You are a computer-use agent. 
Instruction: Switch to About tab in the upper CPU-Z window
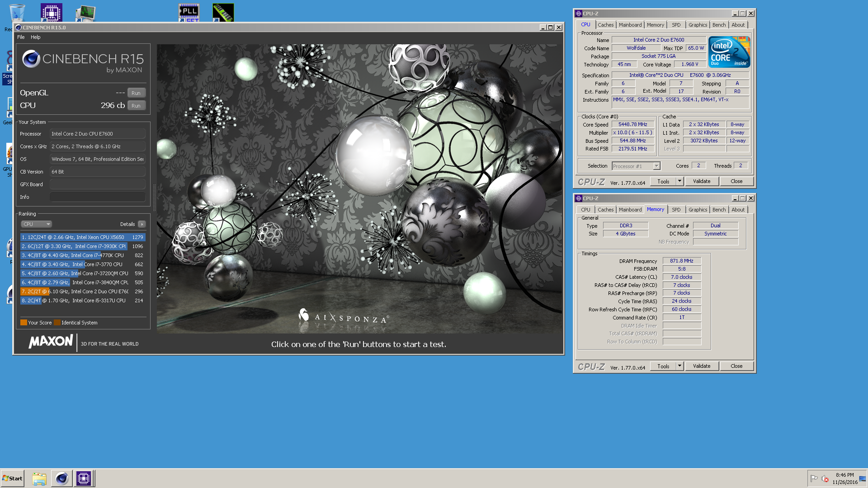tap(738, 25)
